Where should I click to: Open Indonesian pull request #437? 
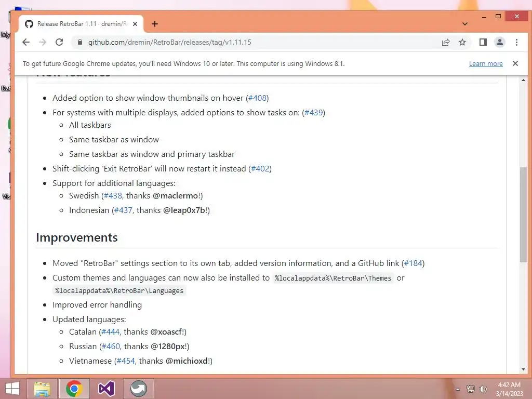coord(123,210)
